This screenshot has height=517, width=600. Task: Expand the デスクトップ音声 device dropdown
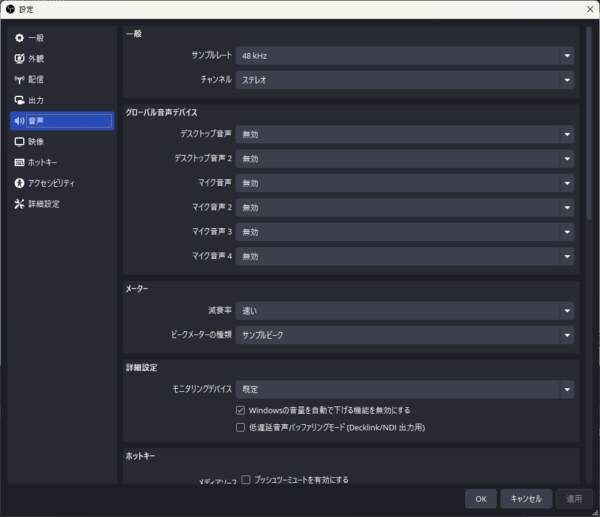404,134
